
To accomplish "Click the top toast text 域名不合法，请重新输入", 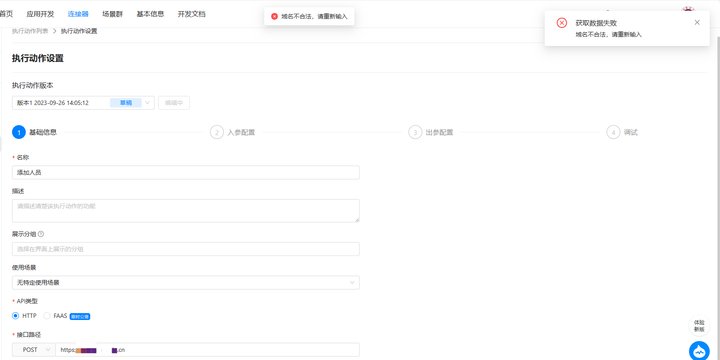I will tap(315, 17).
